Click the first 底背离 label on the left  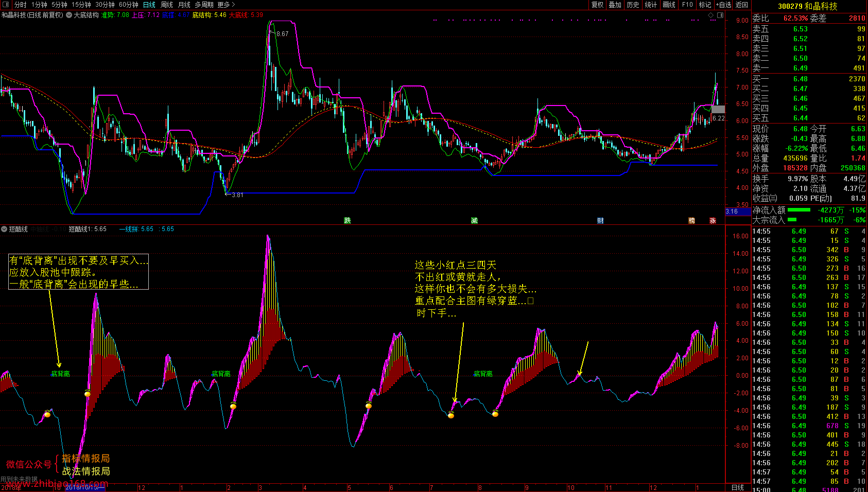(60, 374)
